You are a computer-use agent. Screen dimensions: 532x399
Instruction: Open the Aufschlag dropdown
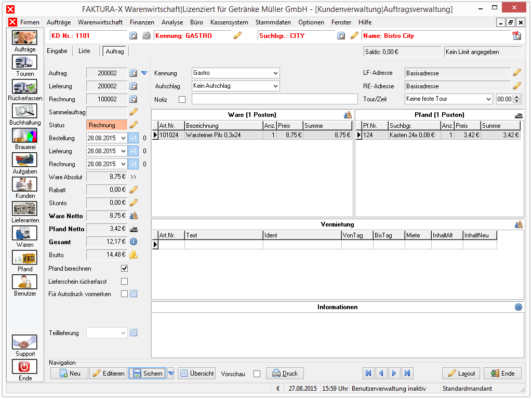tap(275, 86)
